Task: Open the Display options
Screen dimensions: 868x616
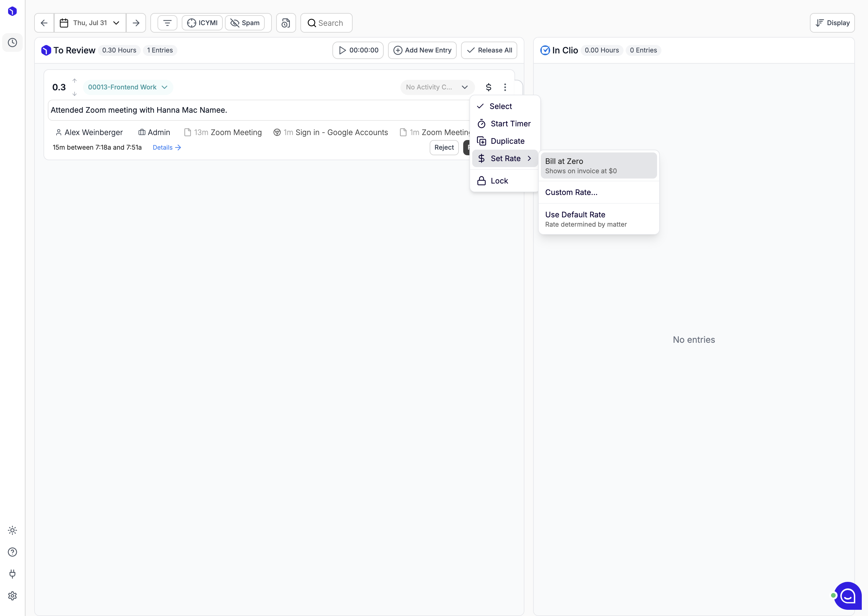Action: (x=832, y=23)
